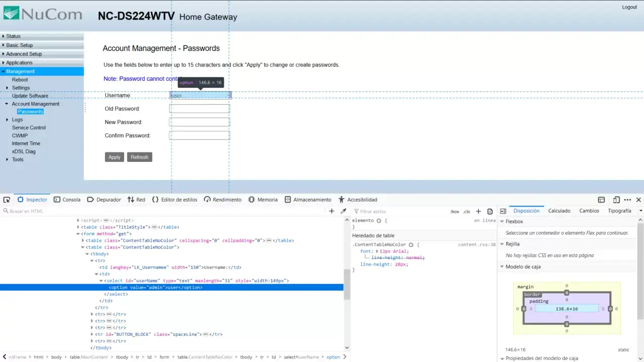Click in the New Password field
The width and height of the screenshot is (644, 362).
200,122
